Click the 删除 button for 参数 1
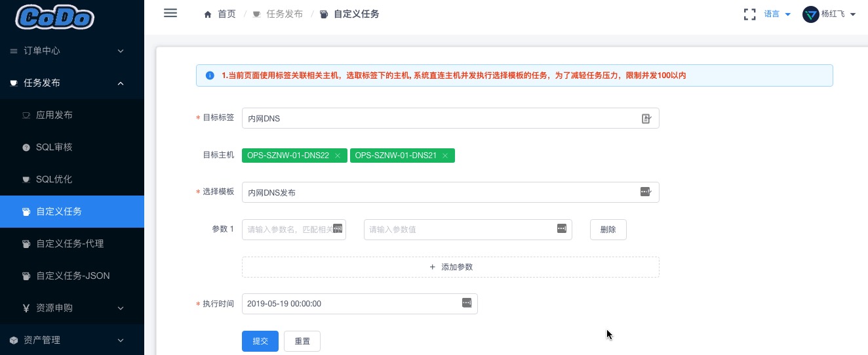The width and height of the screenshot is (868, 355). tap(608, 230)
